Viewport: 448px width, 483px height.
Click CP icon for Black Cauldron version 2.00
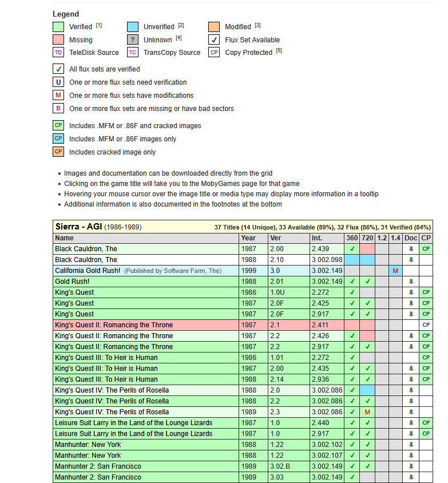(x=426, y=249)
